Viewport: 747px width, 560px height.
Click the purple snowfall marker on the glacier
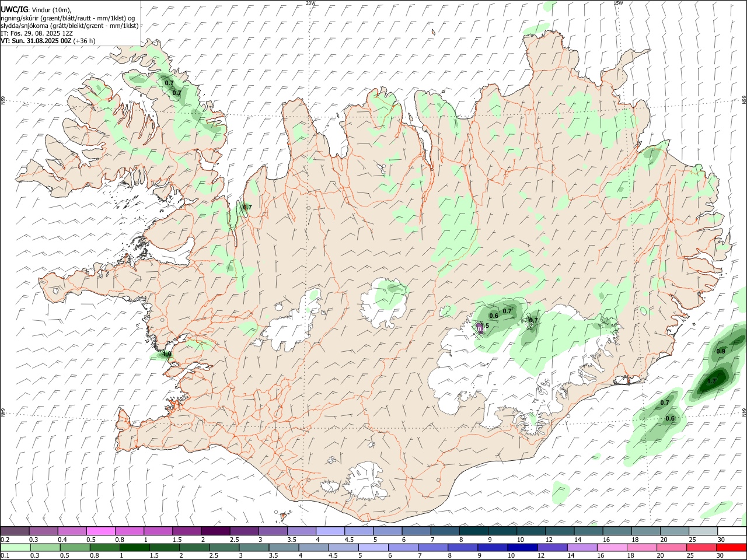[x=480, y=328]
